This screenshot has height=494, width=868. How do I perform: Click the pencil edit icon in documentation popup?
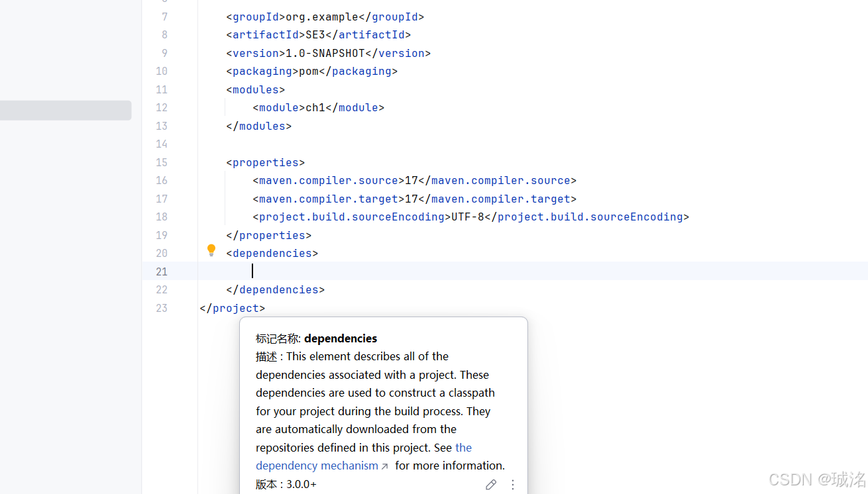(x=491, y=485)
